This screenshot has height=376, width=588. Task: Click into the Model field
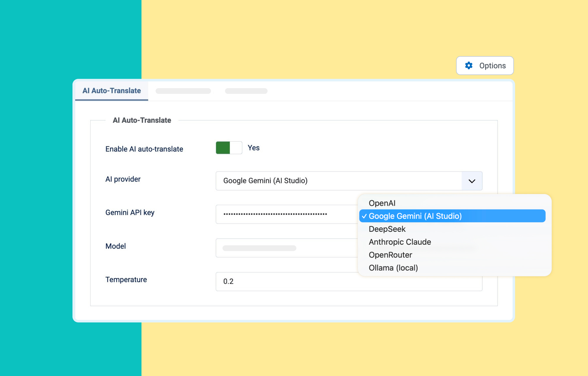pos(287,248)
